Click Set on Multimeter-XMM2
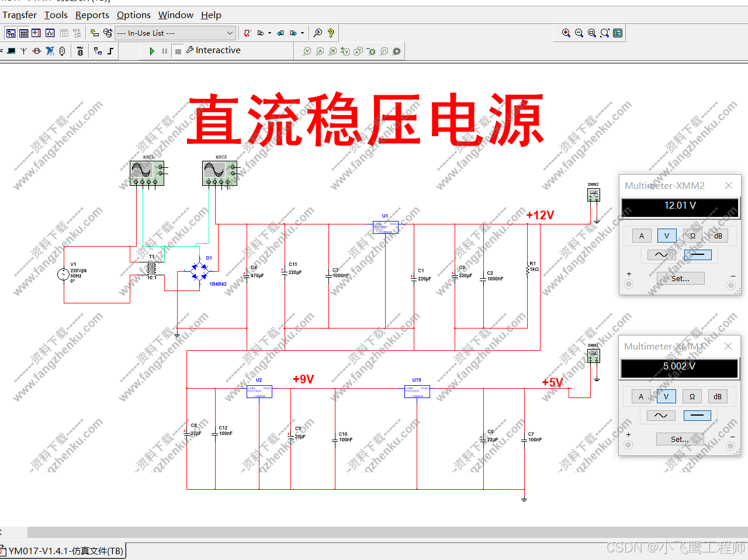This screenshot has height=560, width=748. [681, 278]
